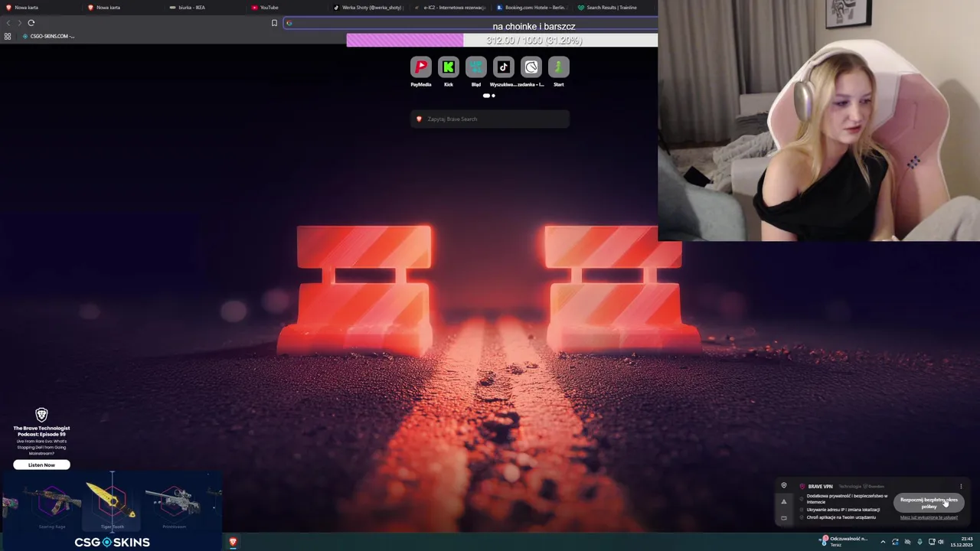Switch to the biurka - IKEA tab
The width and height of the screenshot is (980, 551).
coord(205,8)
